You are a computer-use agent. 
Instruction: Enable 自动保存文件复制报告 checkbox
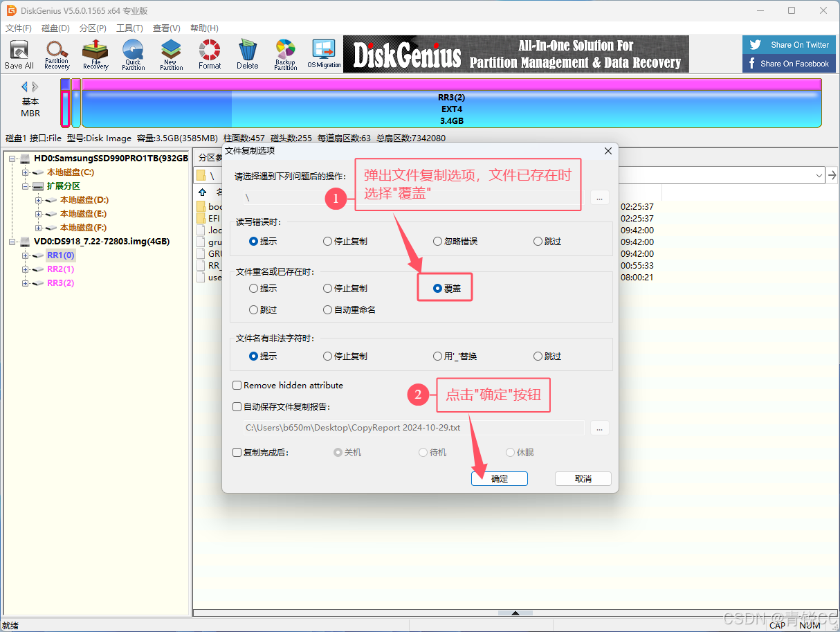point(282,407)
